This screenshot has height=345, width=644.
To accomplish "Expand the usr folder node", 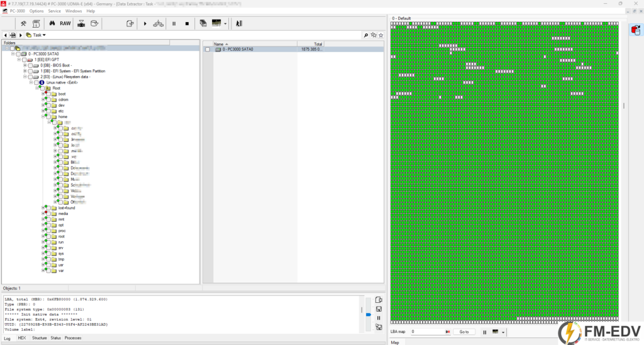I will pos(43,265).
